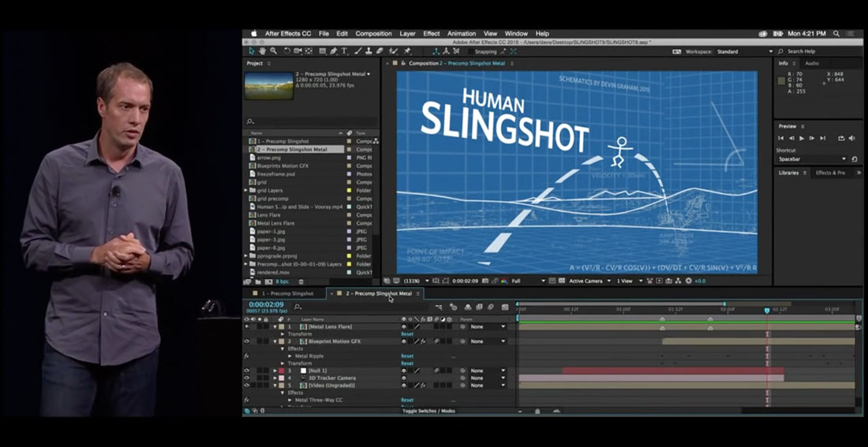Click the Play button in Preview panel
The image size is (868, 447).
[x=802, y=138]
